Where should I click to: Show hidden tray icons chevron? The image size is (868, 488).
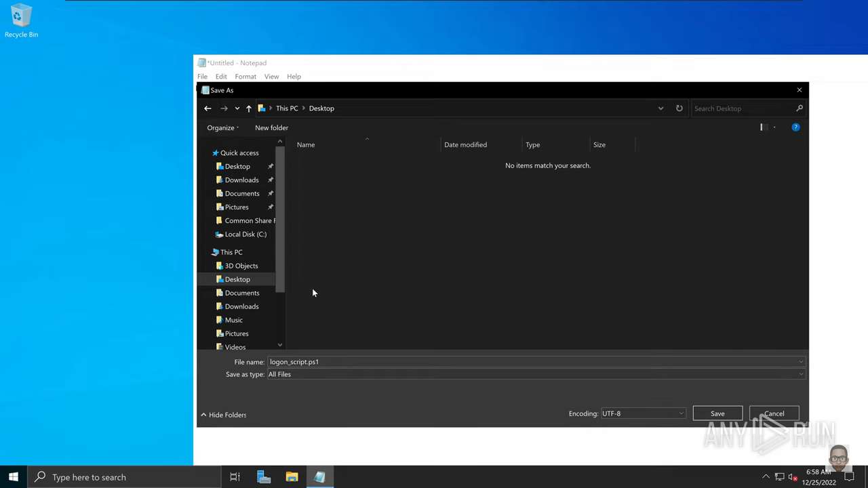click(766, 477)
